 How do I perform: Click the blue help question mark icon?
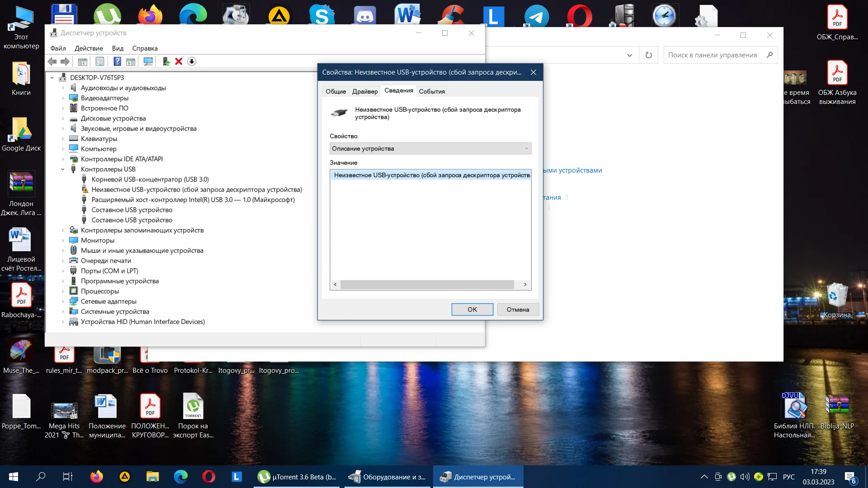[117, 61]
